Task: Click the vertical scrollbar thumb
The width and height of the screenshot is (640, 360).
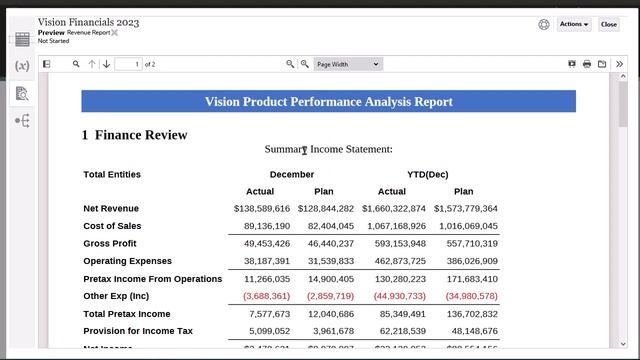Action: click(623, 104)
